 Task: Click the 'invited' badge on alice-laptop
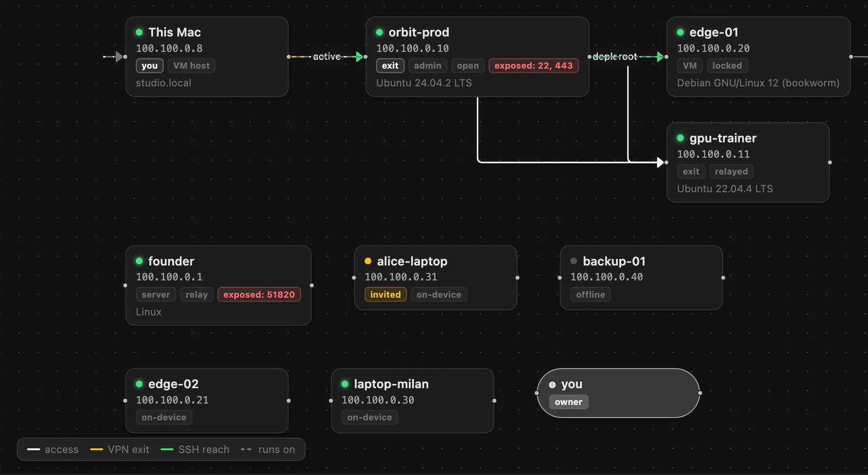386,294
